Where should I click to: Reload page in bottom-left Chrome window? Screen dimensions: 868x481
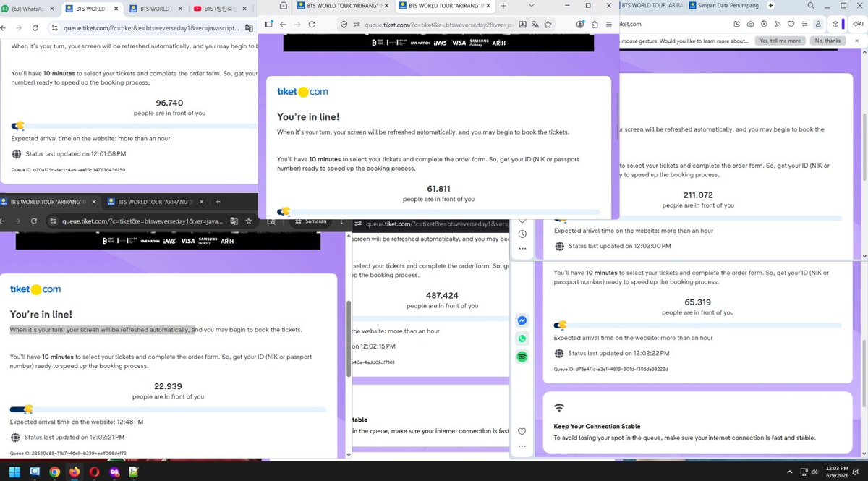(x=34, y=221)
